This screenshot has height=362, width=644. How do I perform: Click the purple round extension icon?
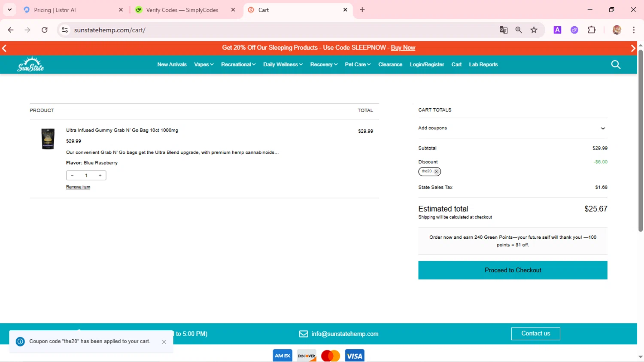[574, 30]
